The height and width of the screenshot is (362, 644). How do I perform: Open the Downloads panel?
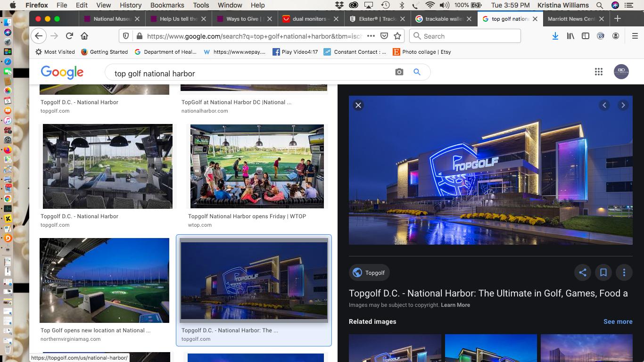[555, 36]
